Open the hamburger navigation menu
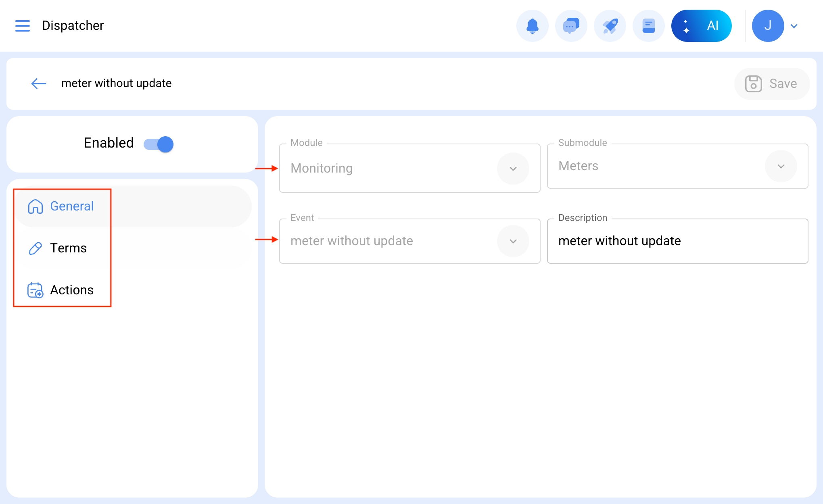 (23, 26)
